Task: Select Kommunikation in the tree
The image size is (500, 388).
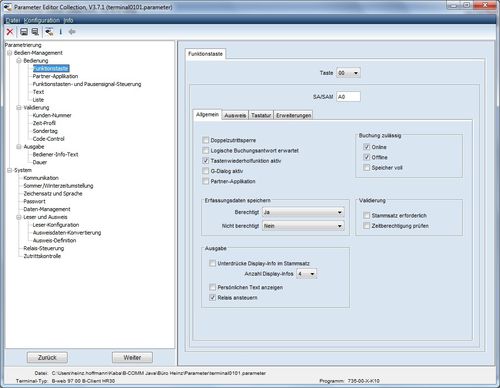Action: pyautogui.click(x=41, y=178)
